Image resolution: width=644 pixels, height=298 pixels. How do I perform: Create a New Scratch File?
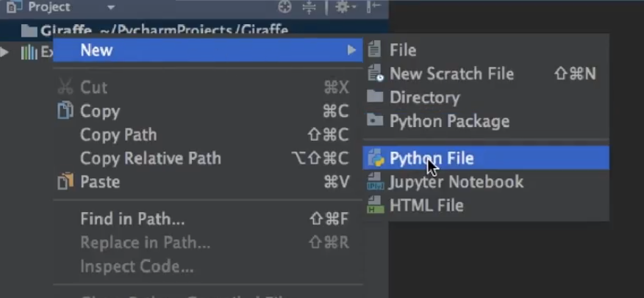pyautogui.click(x=486, y=74)
